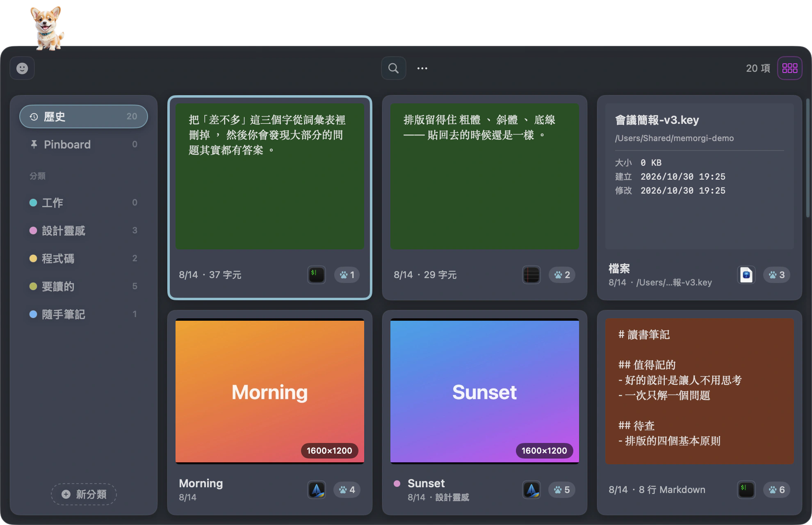Click paw badge number 4
Viewport: 812px width, 525px height.
coord(347,490)
